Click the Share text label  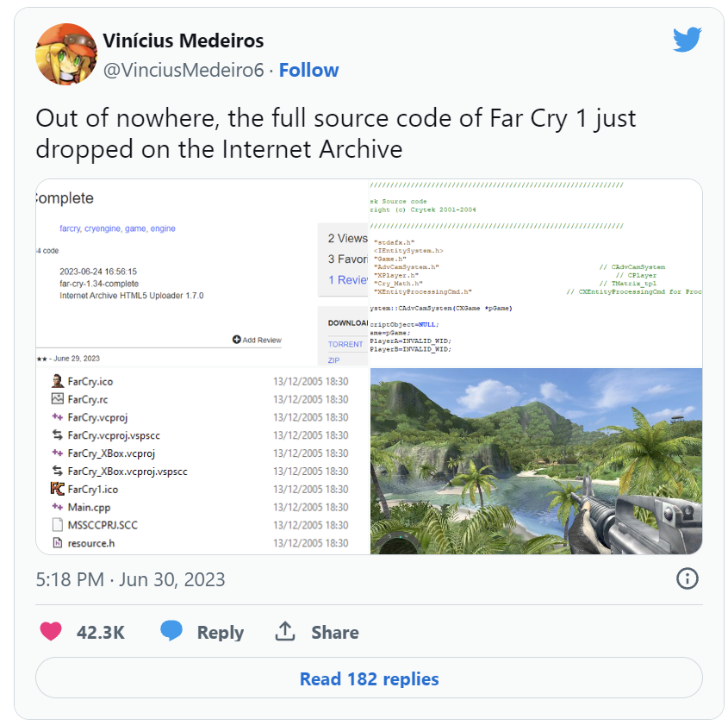(335, 632)
